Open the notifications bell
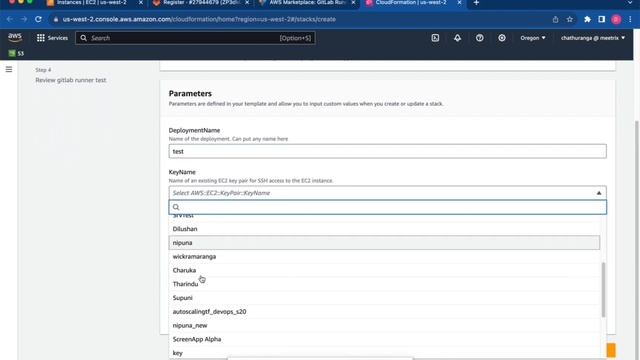Viewport: 640px width, 360px height. [457, 38]
